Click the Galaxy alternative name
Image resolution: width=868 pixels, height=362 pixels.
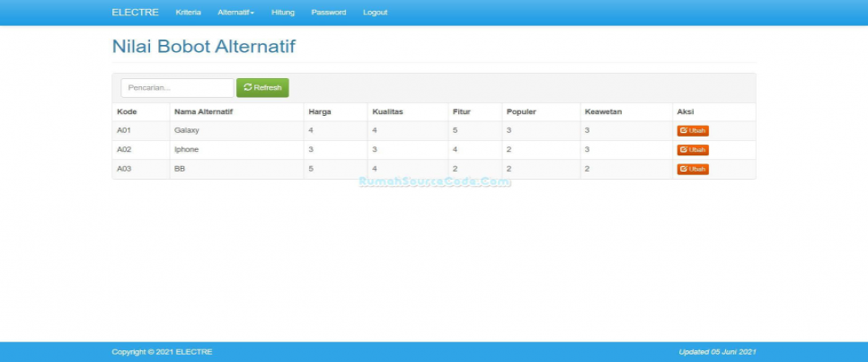coord(187,130)
